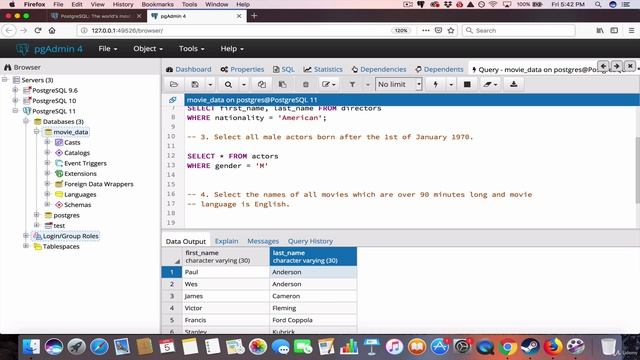
Task: Select Login/Group Roles tree item
Action: pyautogui.click(x=71, y=236)
